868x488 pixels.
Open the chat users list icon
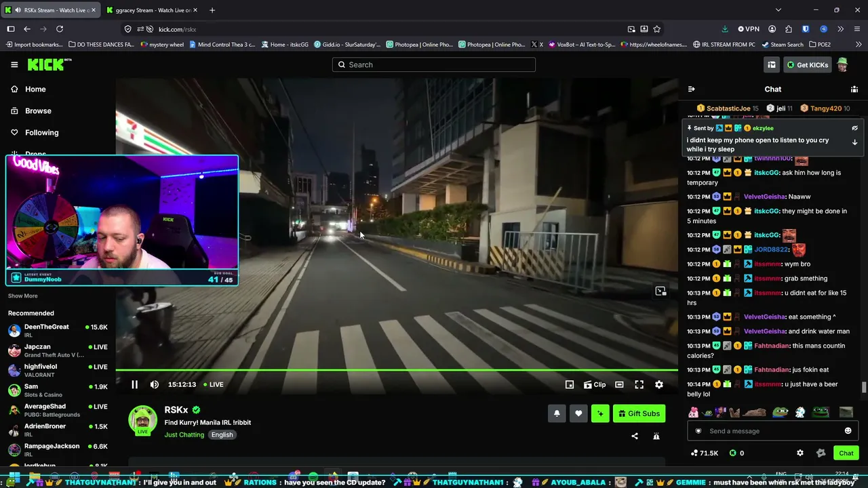[x=854, y=89]
